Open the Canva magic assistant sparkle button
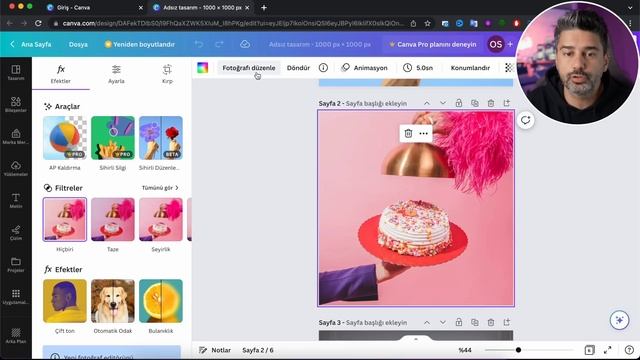This screenshot has height=360, width=640. tap(619, 320)
